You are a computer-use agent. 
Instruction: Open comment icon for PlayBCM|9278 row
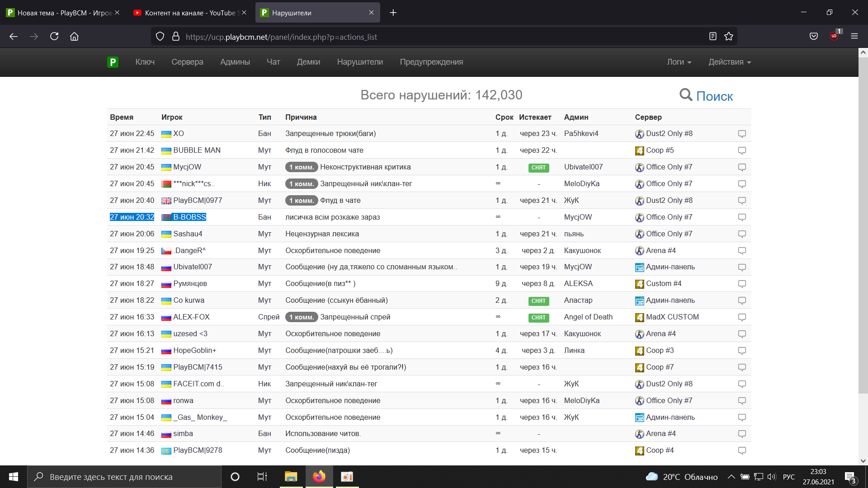pyautogui.click(x=742, y=450)
